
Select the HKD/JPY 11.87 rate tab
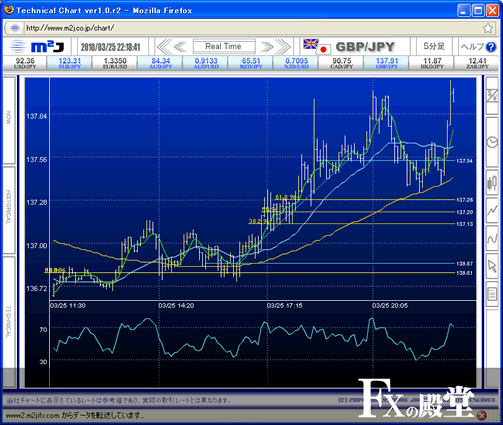point(432,63)
